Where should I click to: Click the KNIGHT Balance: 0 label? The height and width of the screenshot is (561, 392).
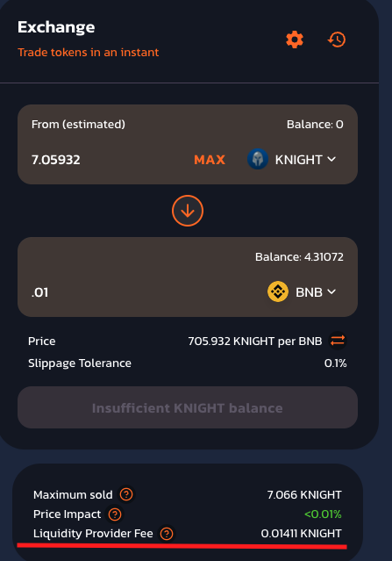point(315,124)
